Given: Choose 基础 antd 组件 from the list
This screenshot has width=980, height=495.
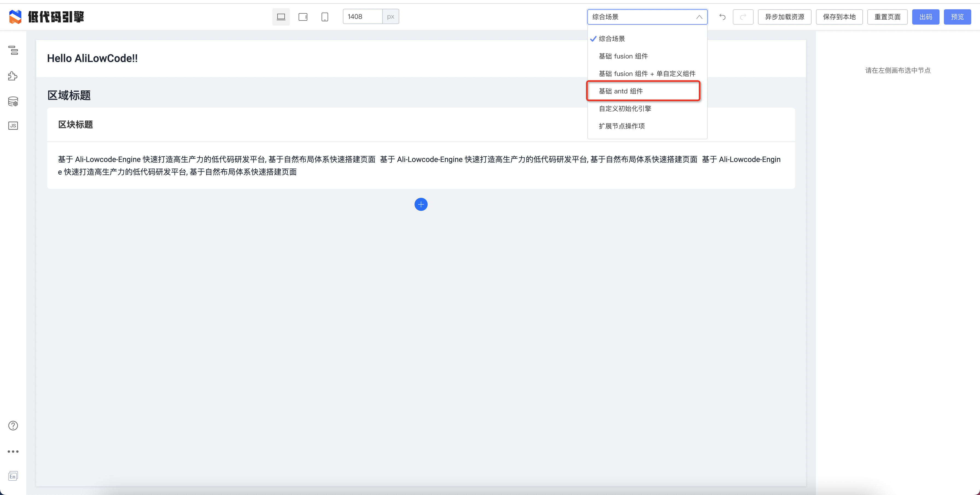Looking at the screenshot, I should (x=621, y=91).
